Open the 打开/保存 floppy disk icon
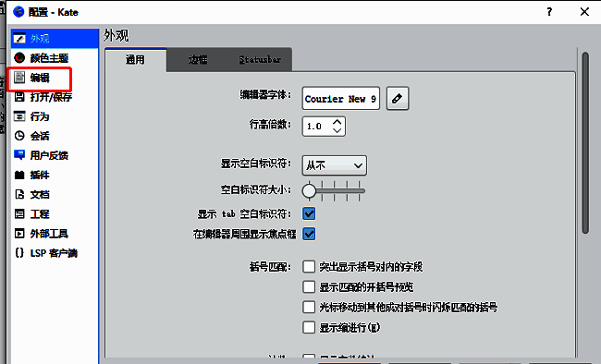This screenshot has height=364, width=601. click(x=19, y=97)
